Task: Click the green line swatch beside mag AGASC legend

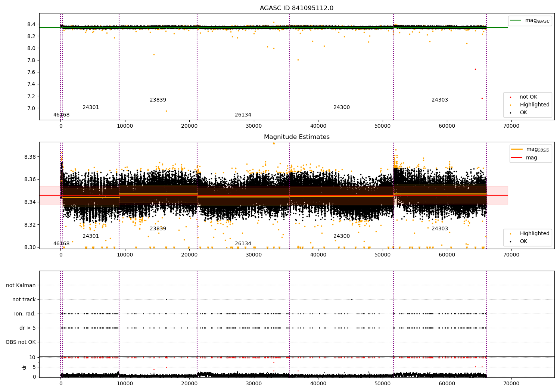Action: [516, 21]
